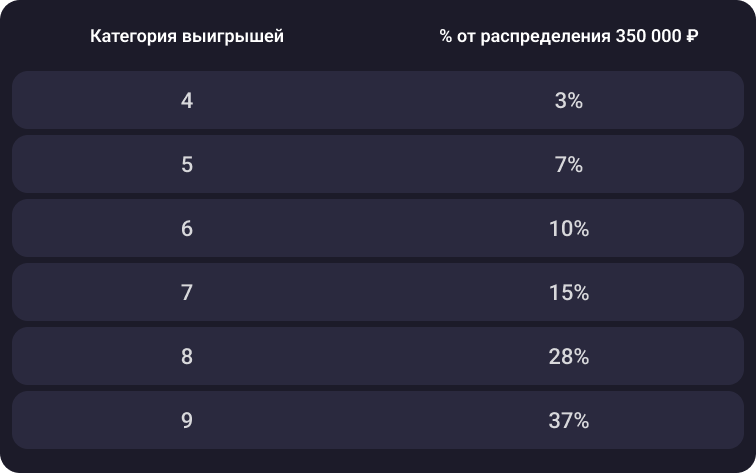Click the "350 000" amount in the header
The image size is (756, 473).
(x=650, y=37)
